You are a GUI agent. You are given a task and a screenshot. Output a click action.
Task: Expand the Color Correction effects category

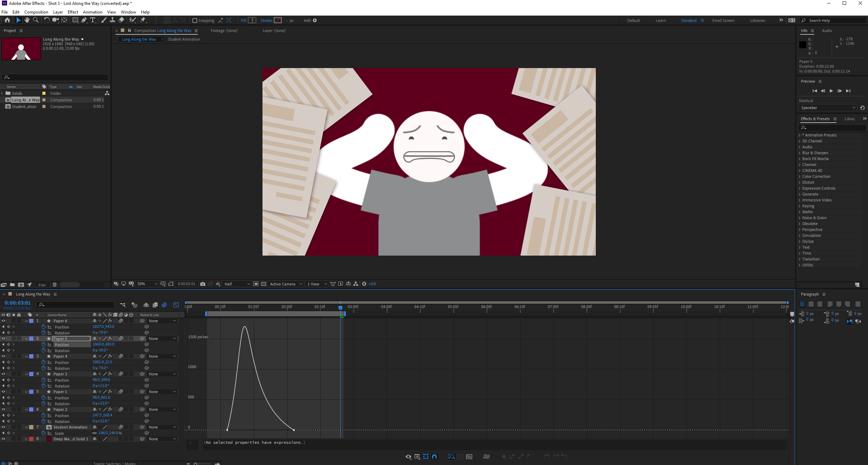tap(816, 176)
